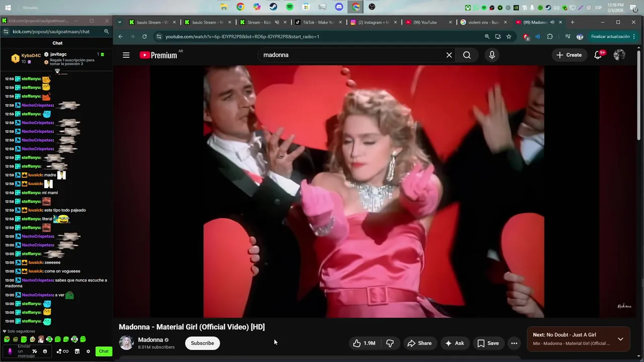Click Finalizar actualización button
This screenshot has width=644, height=362.
pos(610,36)
